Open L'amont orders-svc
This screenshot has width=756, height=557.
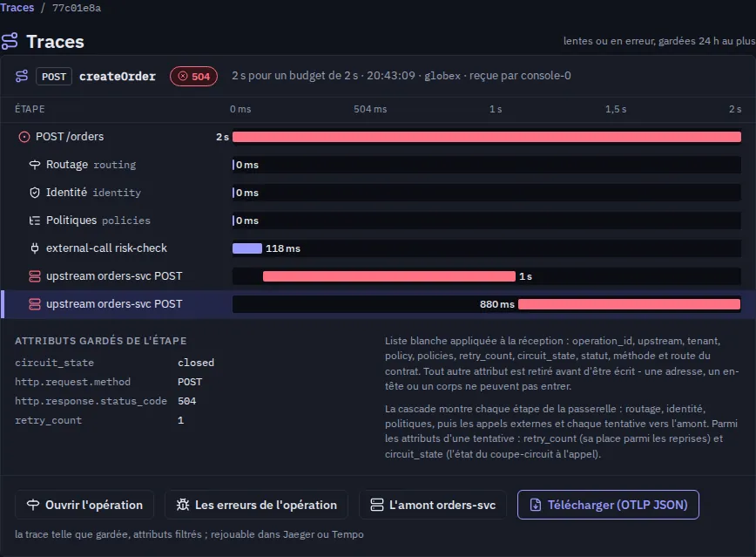[x=433, y=505]
